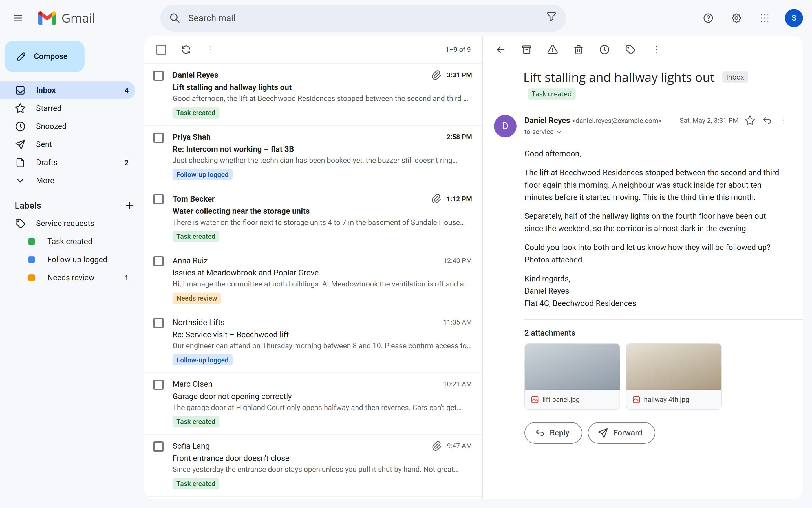Open the Task created label in sidebar
812x508 pixels.
point(67,242)
